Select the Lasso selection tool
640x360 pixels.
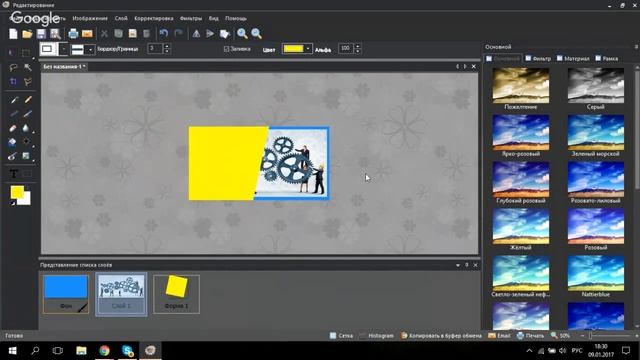click(x=13, y=67)
